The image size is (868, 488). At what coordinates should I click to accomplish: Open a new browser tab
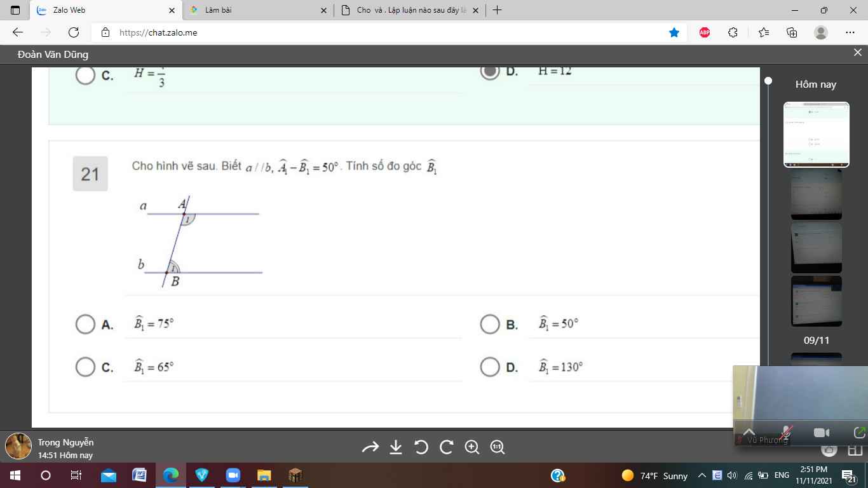497,10
